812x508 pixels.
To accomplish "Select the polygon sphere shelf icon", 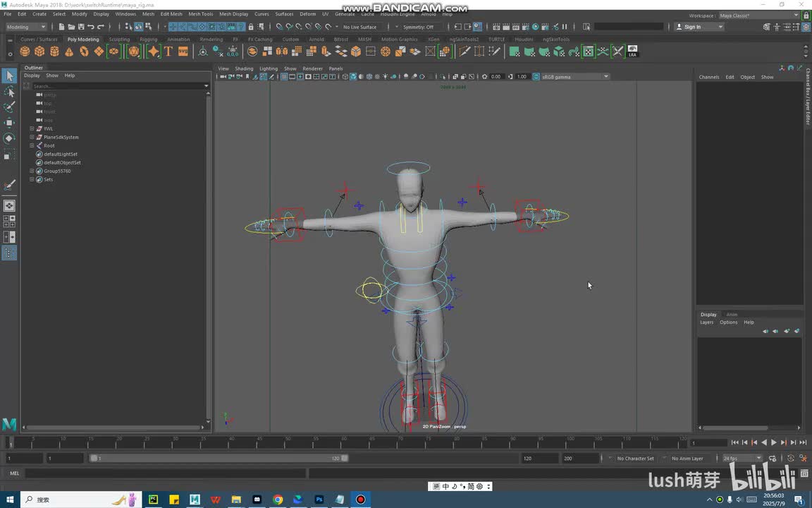I will coord(25,52).
